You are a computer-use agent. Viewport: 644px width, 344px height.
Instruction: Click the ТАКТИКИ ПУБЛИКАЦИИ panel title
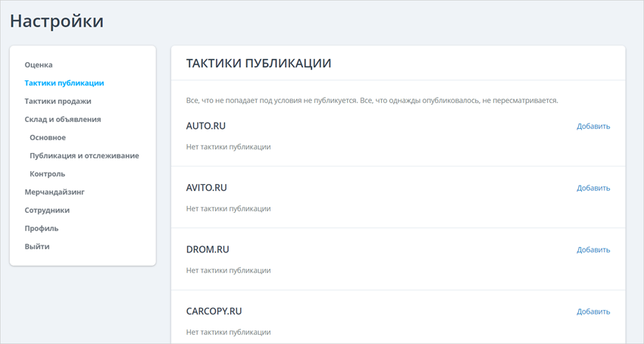259,64
